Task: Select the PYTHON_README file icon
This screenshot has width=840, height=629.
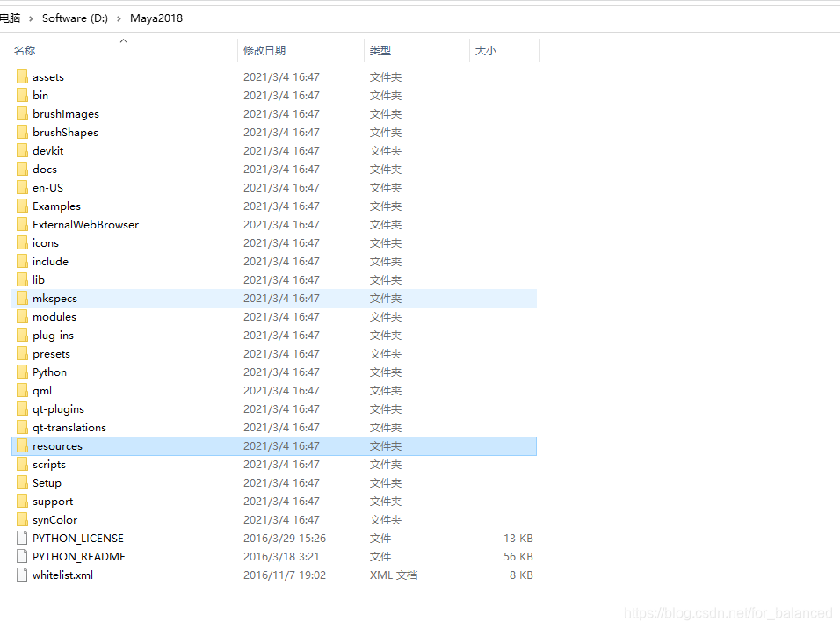Action: (x=22, y=557)
